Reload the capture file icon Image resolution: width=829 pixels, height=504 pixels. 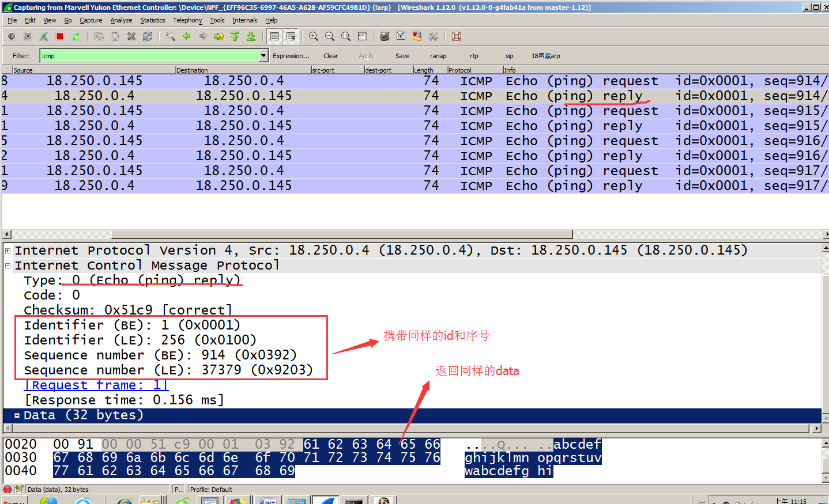tap(148, 36)
